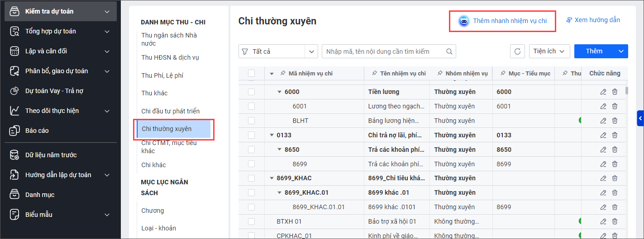644x239 pixels.
Task: Click the blue side panel collapse arrow
Action: 640,118
